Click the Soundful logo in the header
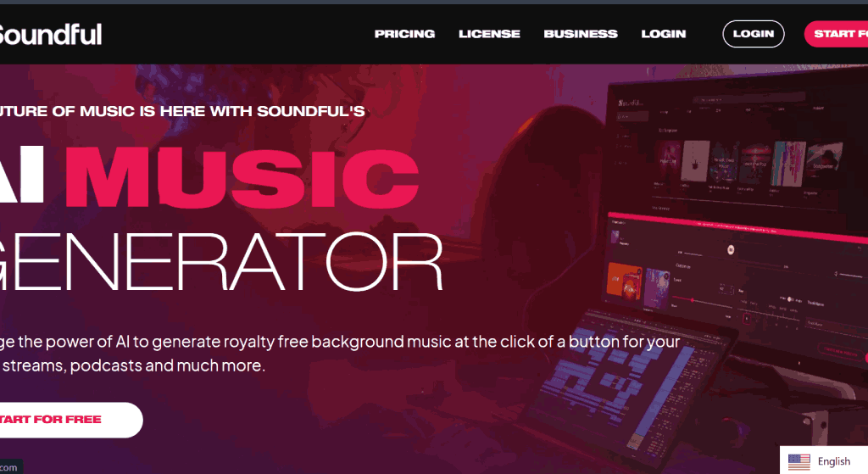 50,34
